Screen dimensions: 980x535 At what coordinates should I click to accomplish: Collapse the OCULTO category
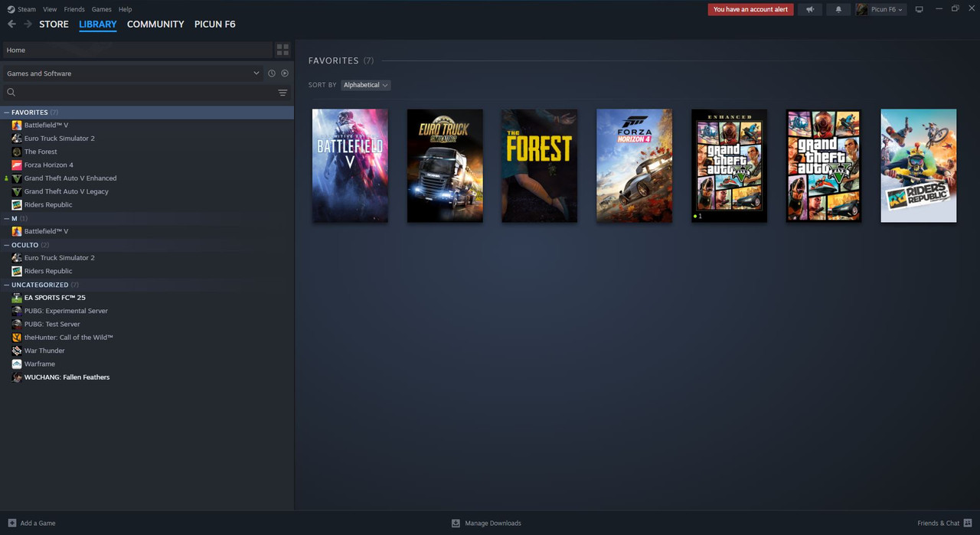click(x=7, y=245)
